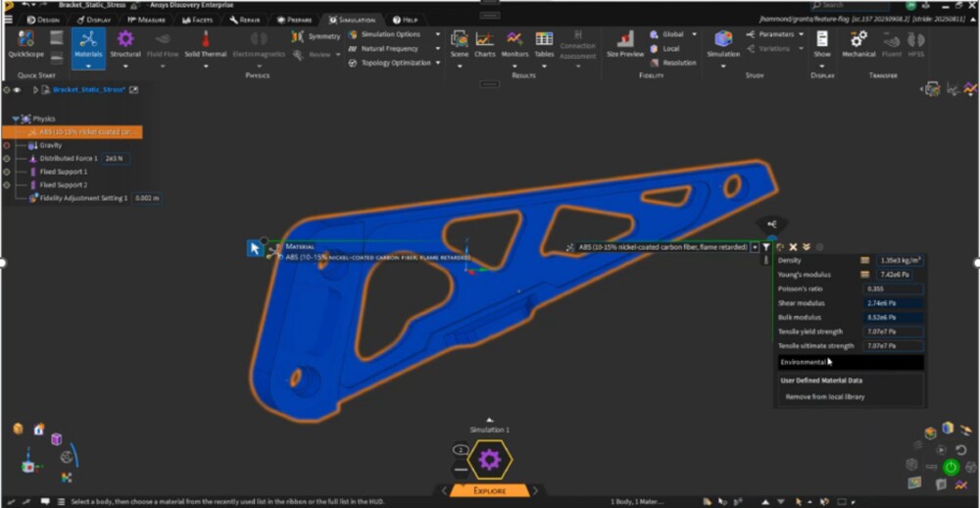This screenshot has height=508, width=980.
Task: Click the Density table data icon
Action: coord(864,260)
